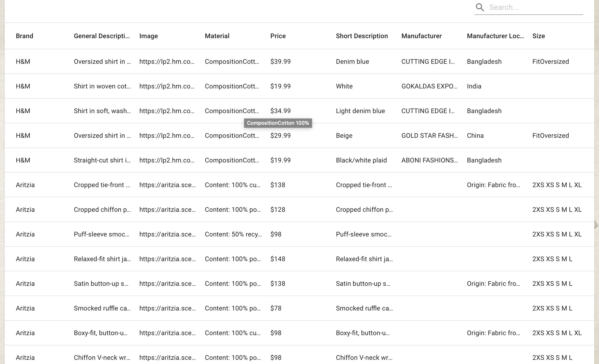Click the Content: 50% recy material cell
Viewport: 599px width, 364px height.
pyautogui.click(x=233, y=234)
